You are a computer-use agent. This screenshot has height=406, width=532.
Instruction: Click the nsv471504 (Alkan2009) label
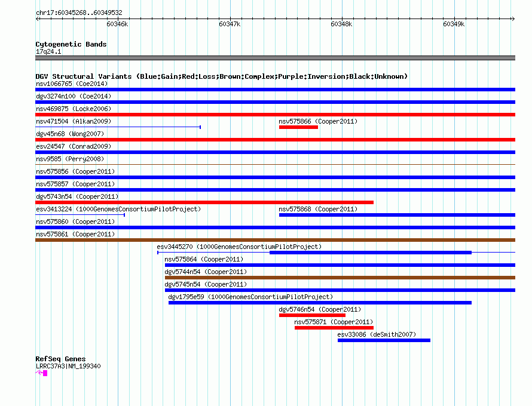click(x=74, y=121)
